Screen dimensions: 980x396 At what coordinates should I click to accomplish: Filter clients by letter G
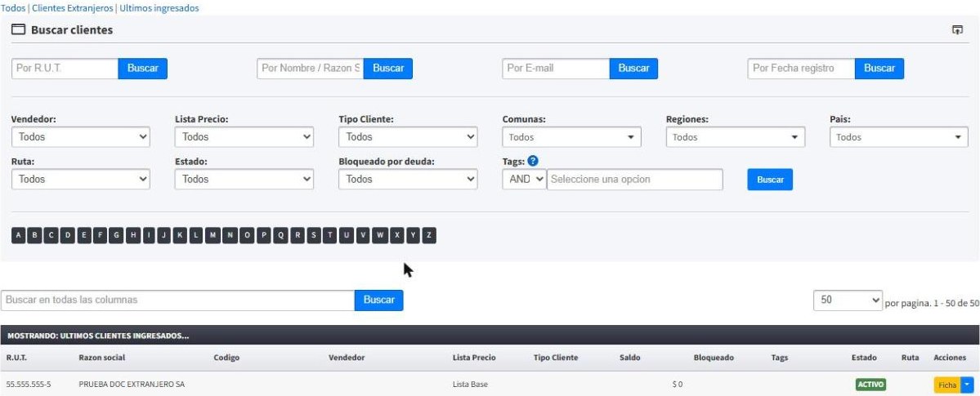[116, 235]
